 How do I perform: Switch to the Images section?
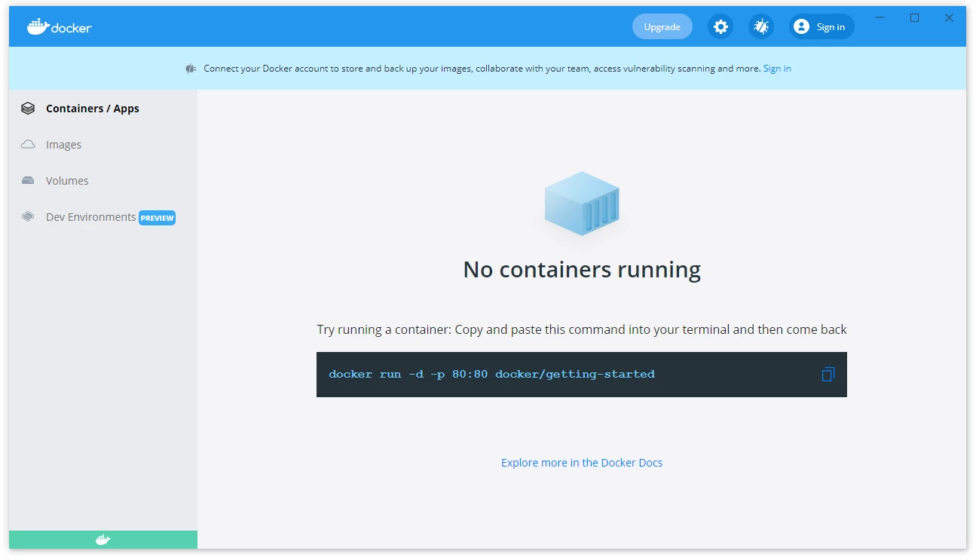pyautogui.click(x=63, y=145)
